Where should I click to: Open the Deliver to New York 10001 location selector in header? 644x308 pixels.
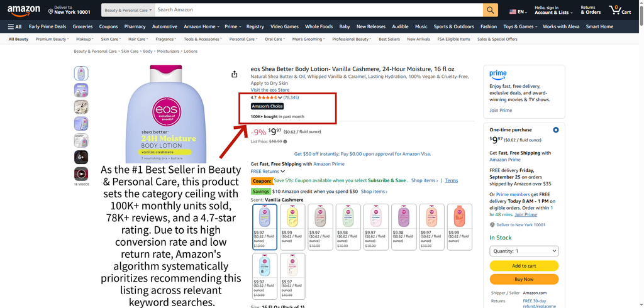69,10
